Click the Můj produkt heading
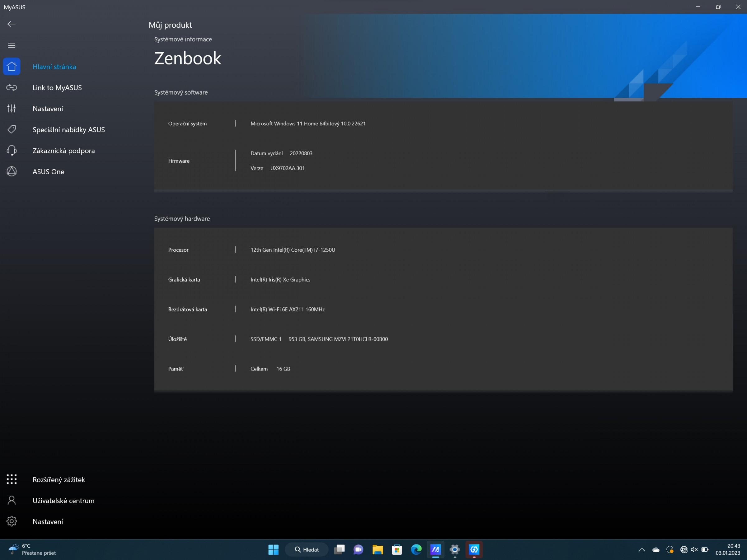Image resolution: width=747 pixels, height=560 pixels. pos(170,25)
